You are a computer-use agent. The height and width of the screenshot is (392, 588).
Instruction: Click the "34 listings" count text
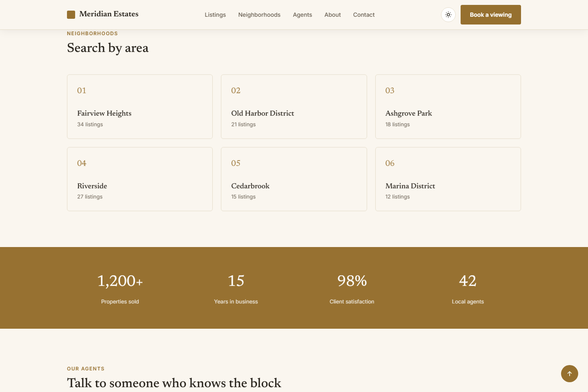coord(90,125)
